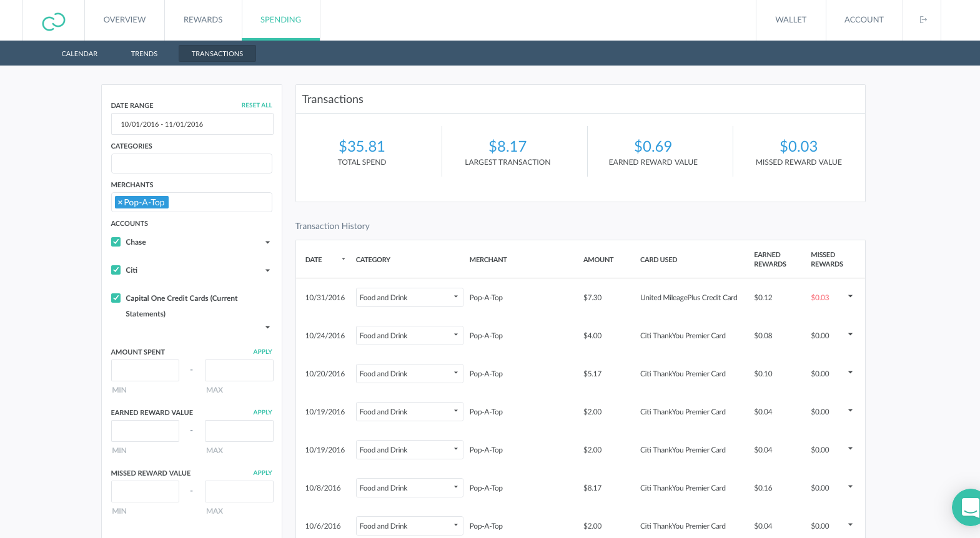
Task: Click the $0.03 missed rewards cell
Action: click(820, 298)
